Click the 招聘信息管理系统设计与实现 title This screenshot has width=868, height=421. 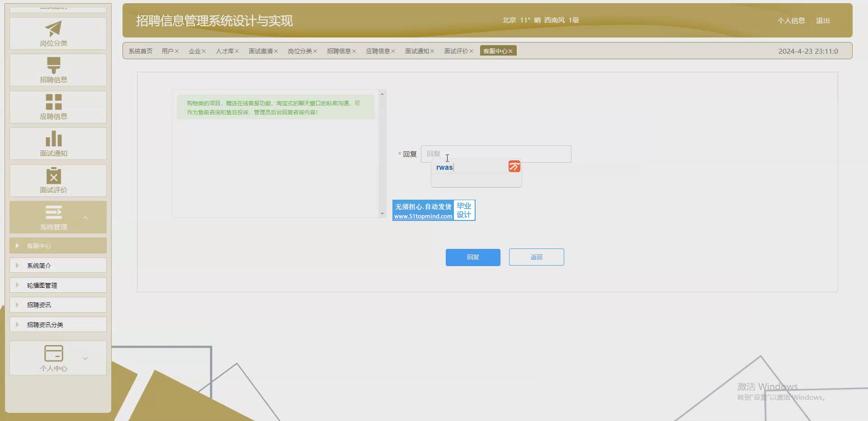[x=214, y=21]
